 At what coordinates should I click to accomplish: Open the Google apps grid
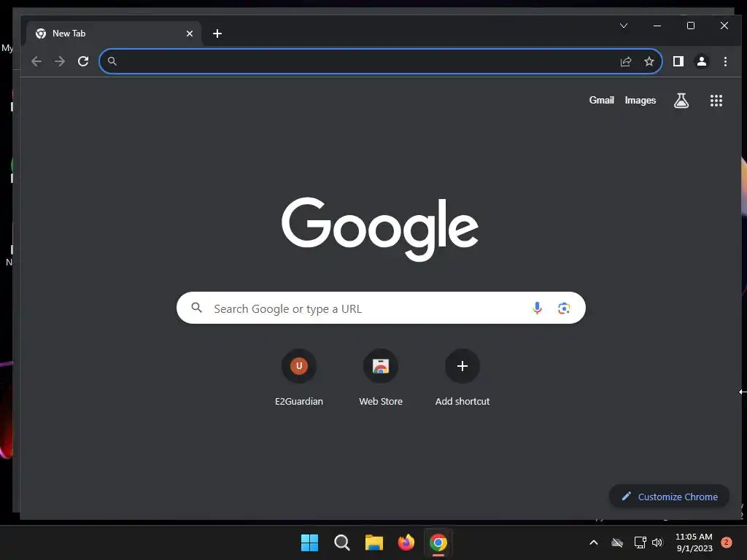pos(716,101)
